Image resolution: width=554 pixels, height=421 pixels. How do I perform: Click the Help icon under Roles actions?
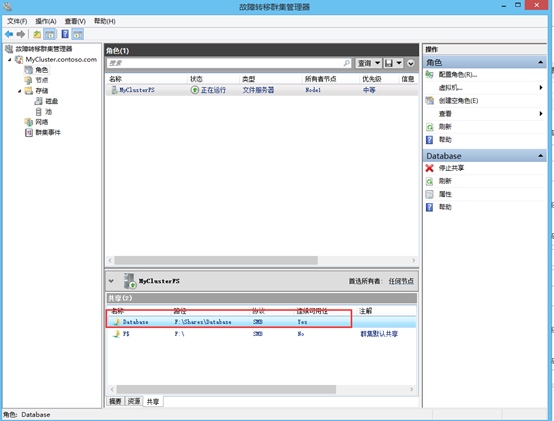pyautogui.click(x=429, y=140)
